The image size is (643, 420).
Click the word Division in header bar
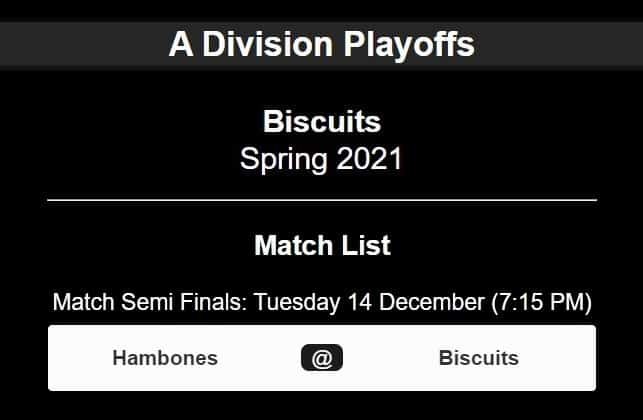(x=267, y=44)
